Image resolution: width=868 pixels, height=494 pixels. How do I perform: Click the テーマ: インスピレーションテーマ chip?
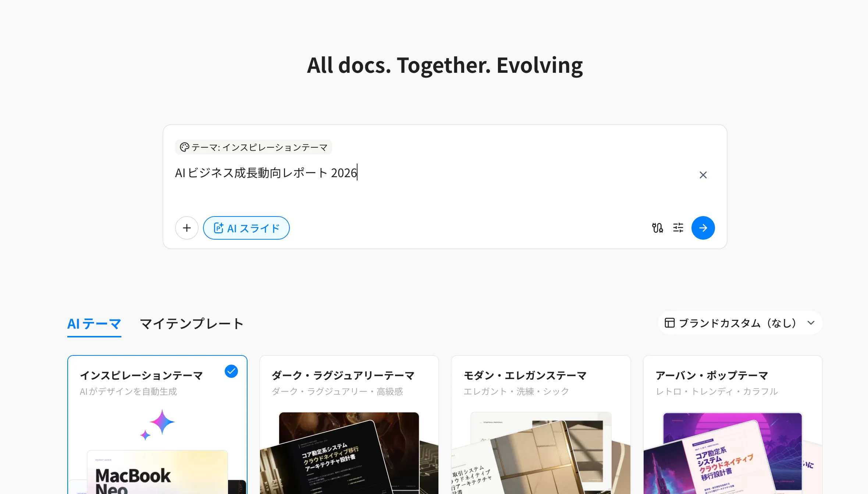pyautogui.click(x=253, y=147)
